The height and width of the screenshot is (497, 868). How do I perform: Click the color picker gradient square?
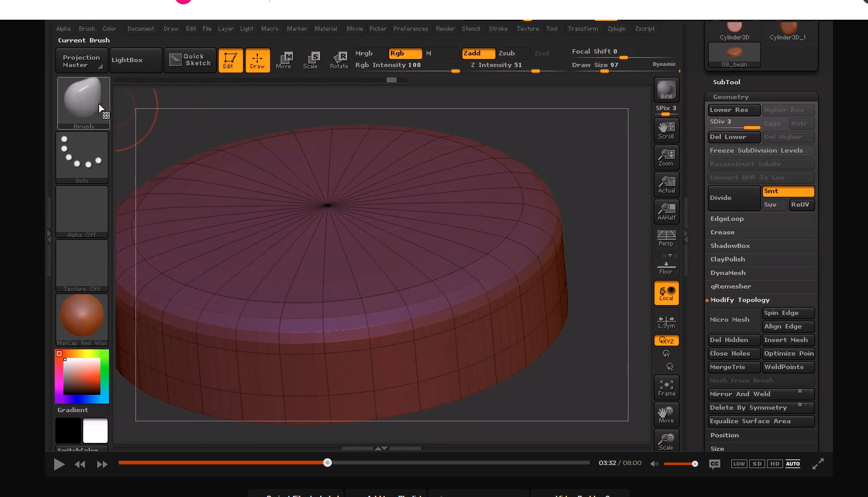point(82,376)
